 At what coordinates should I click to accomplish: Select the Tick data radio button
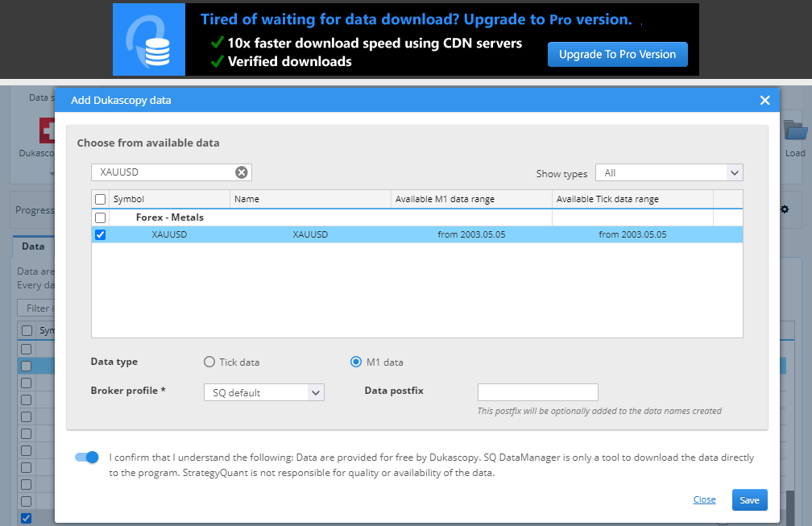coord(209,362)
